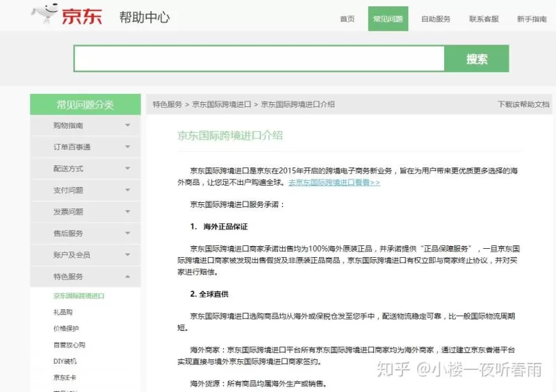Open 自助服务 in top navigation
The width and height of the screenshot is (556, 392).
(436, 19)
